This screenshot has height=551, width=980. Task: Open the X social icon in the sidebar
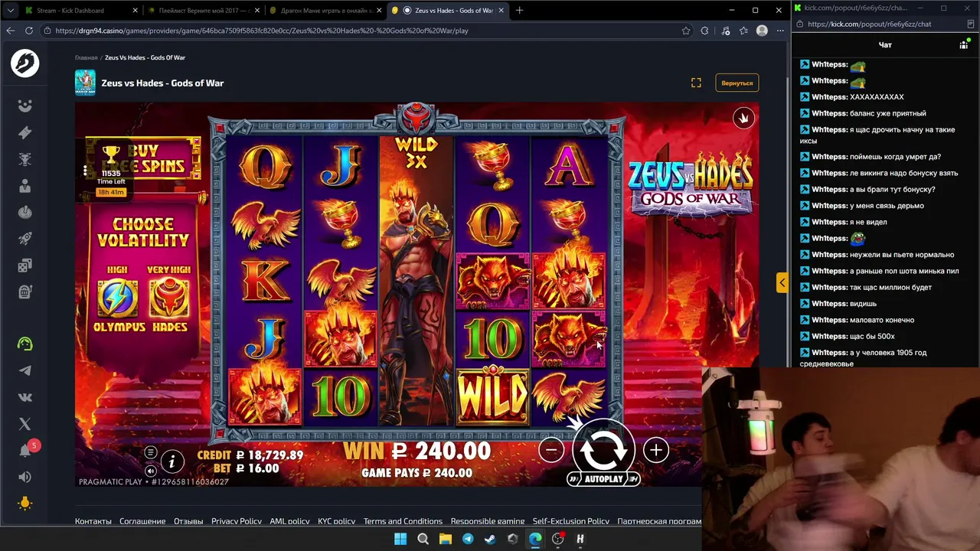(24, 424)
